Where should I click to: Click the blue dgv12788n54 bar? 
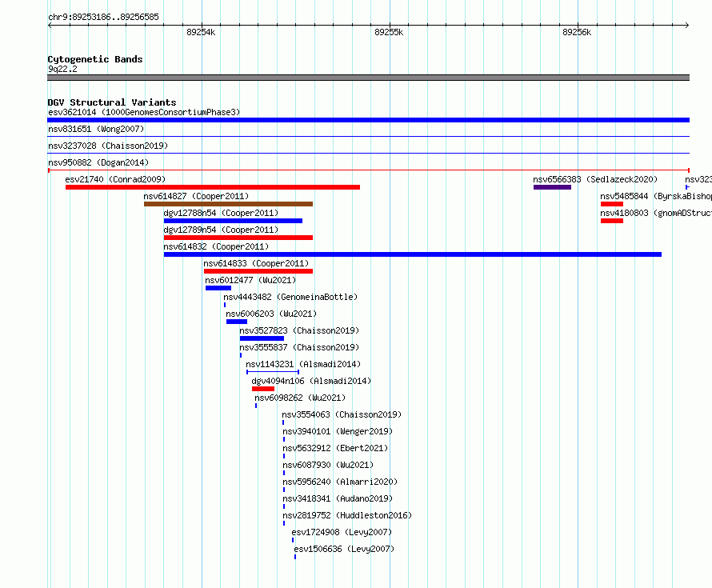pos(233,221)
